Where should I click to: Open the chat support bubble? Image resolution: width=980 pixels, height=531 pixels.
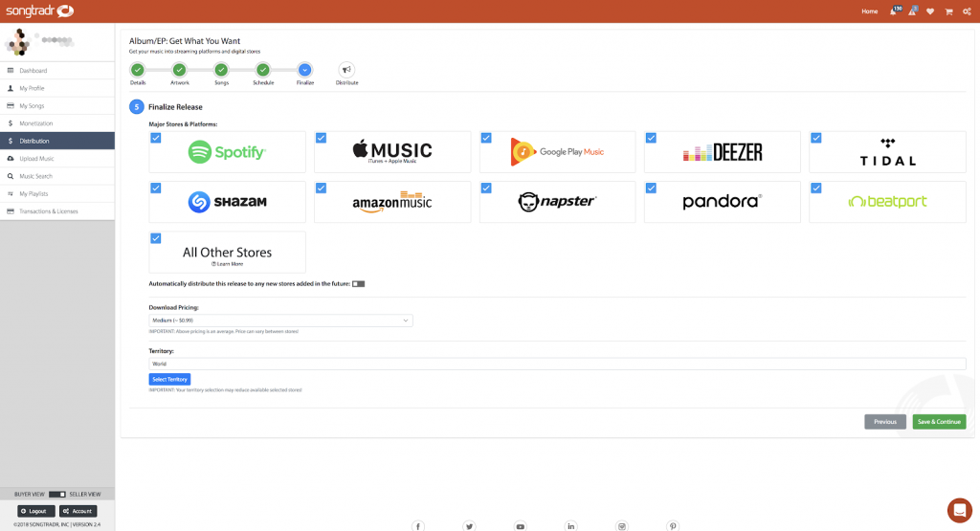pos(959,510)
